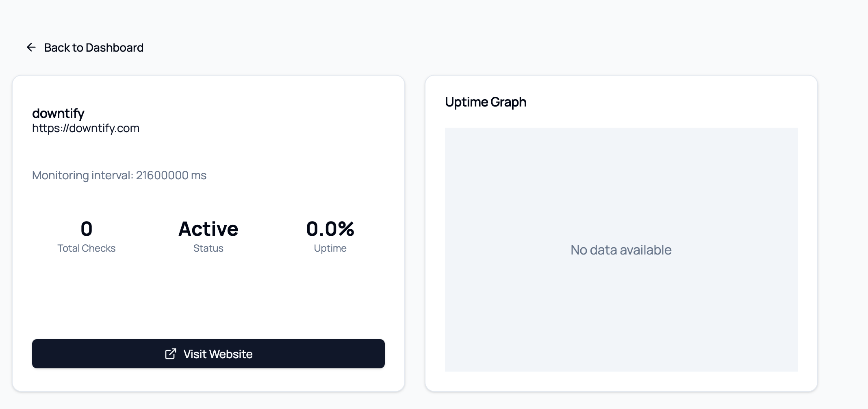Click the total checks number 0
This screenshot has height=409, width=868.
point(87,229)
